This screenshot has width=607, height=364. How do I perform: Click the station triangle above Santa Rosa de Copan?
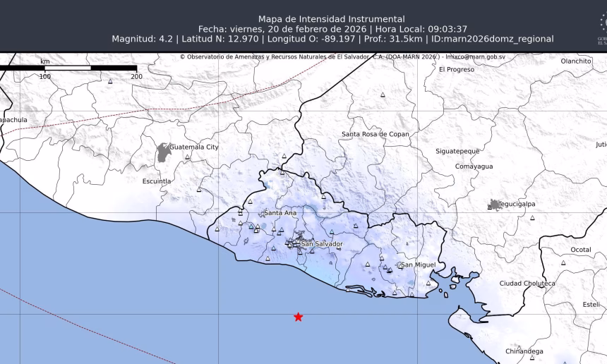point(383,95)
